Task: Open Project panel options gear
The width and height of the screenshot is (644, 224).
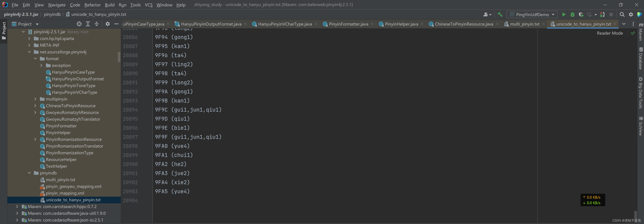Action: (x=108, y=24)
